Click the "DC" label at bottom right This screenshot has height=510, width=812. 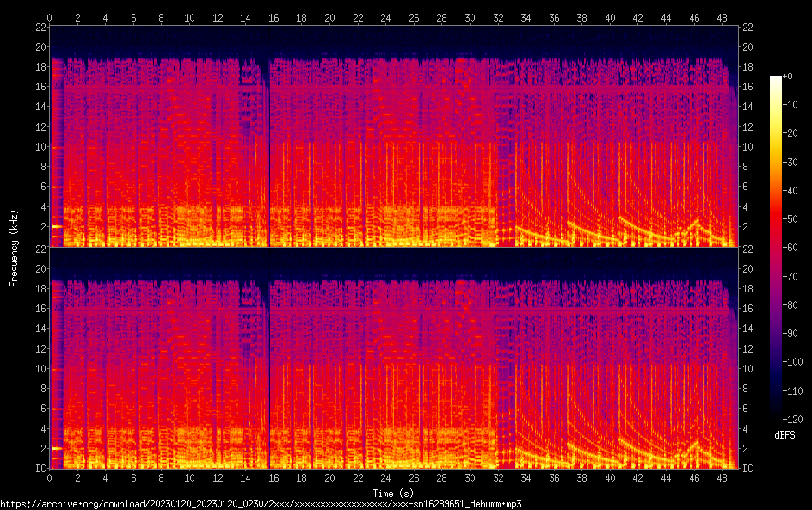point(747,469)
